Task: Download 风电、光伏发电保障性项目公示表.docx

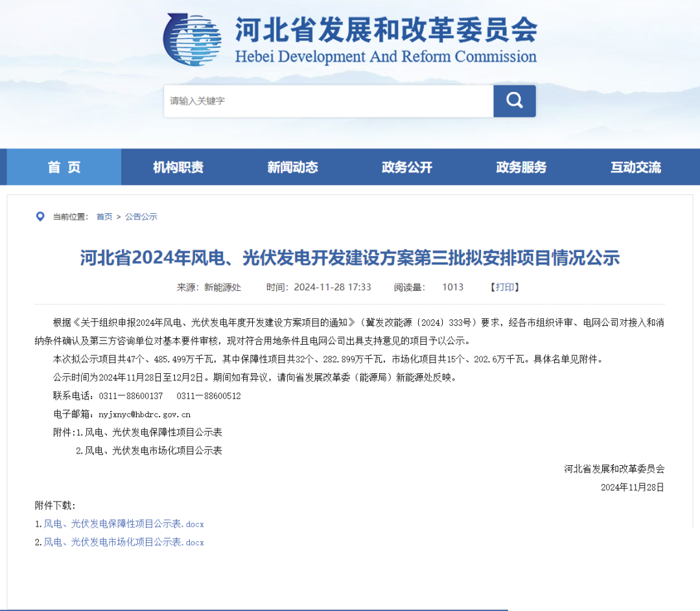Action: [x=124, y=524]
